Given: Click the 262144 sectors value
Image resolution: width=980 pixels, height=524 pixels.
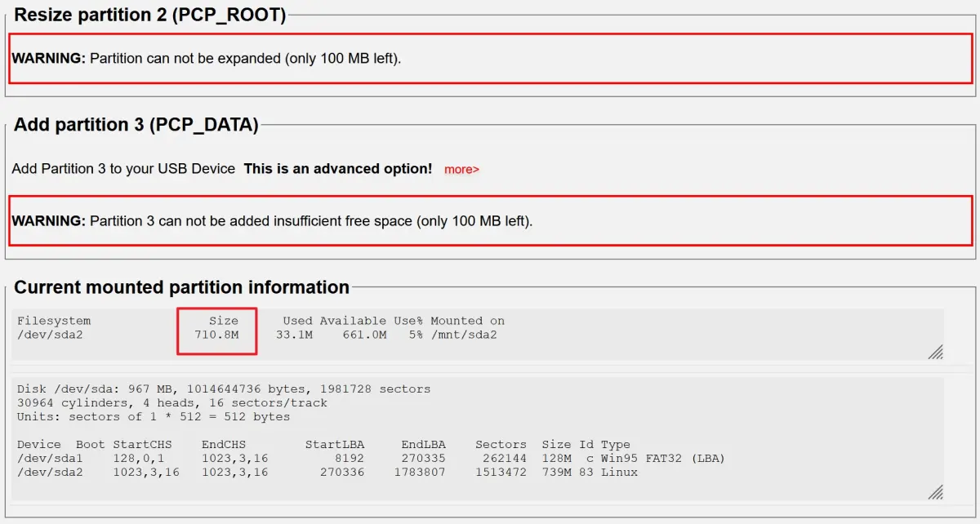Looking at the screenshot, I should 505,459.
